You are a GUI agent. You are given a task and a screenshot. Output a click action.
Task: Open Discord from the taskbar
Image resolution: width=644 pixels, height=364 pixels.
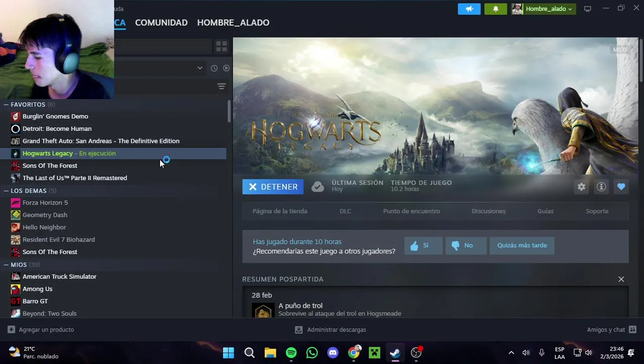coord(333,352)
